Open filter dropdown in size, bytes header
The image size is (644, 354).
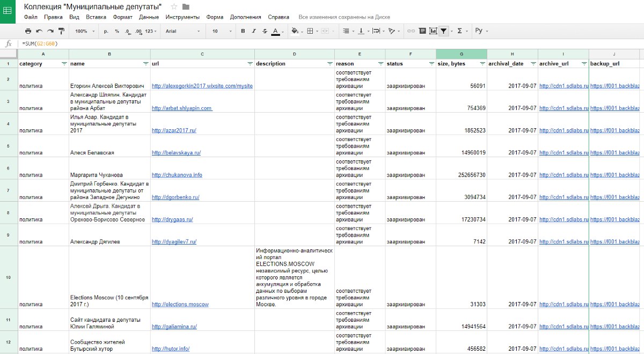point(482,63)
